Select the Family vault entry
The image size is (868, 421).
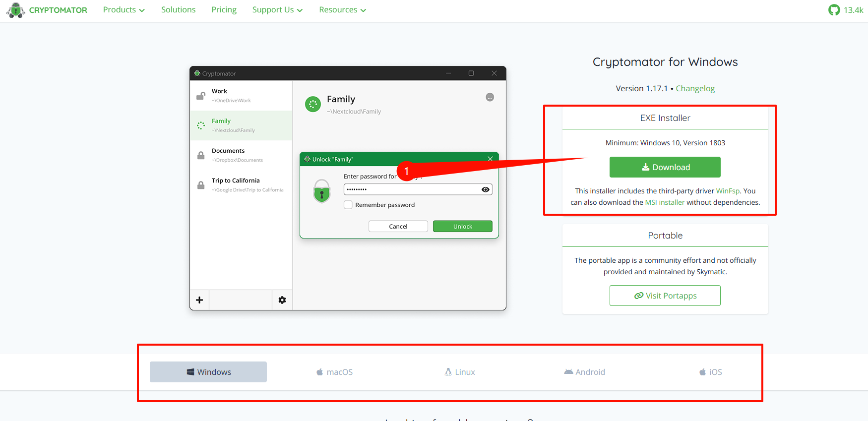241,125
